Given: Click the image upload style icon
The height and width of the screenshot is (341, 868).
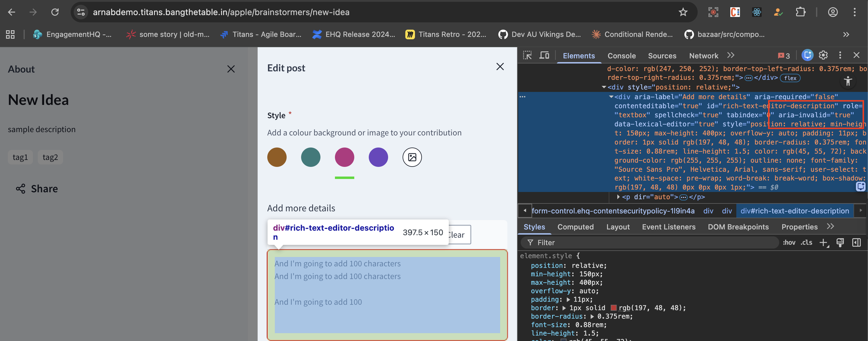Looking at the screenshot, I should coord(412,157).
